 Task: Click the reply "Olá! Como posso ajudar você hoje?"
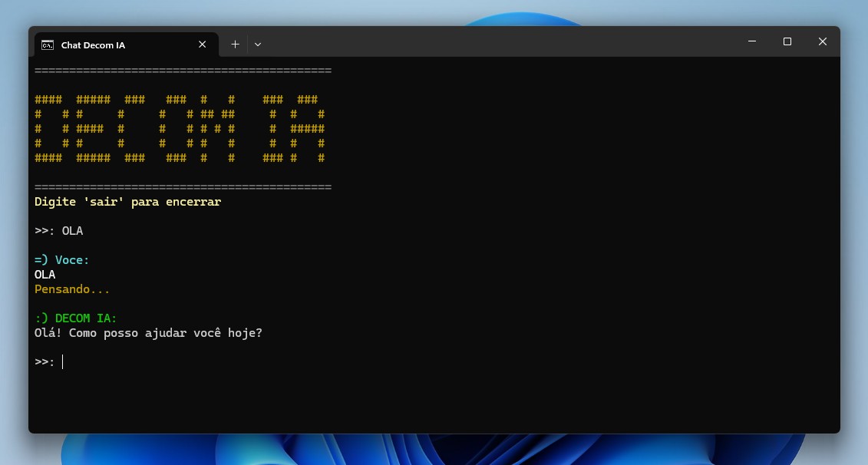click(x=148, y=333)
